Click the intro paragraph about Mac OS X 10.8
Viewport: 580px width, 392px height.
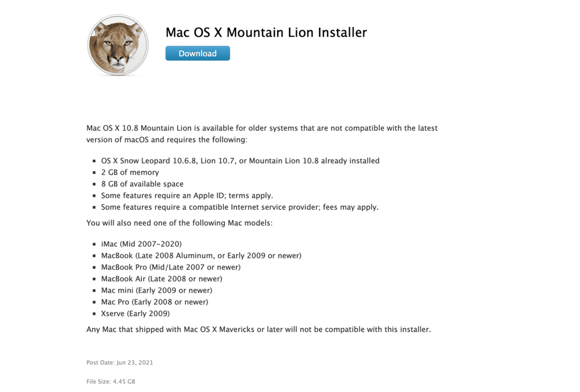(x=262, y=134)
